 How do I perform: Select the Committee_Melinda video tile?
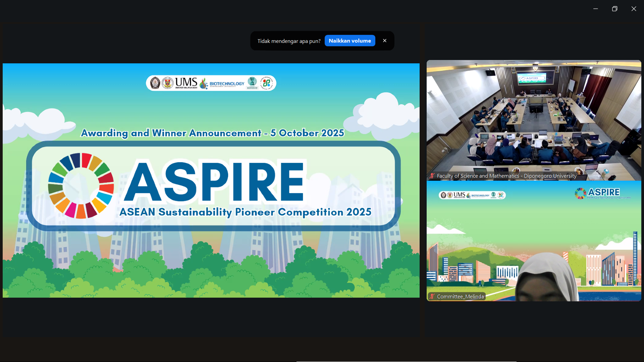point(533,241)
